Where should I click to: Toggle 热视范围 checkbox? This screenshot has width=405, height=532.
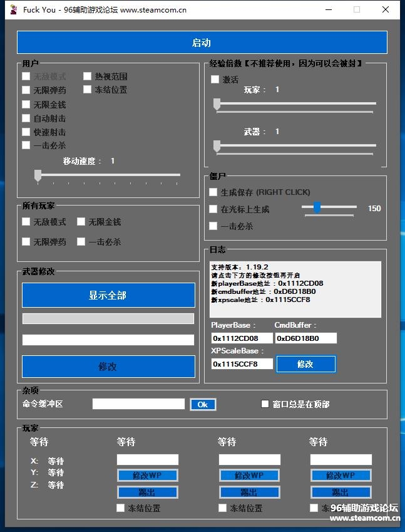(87, 76)
